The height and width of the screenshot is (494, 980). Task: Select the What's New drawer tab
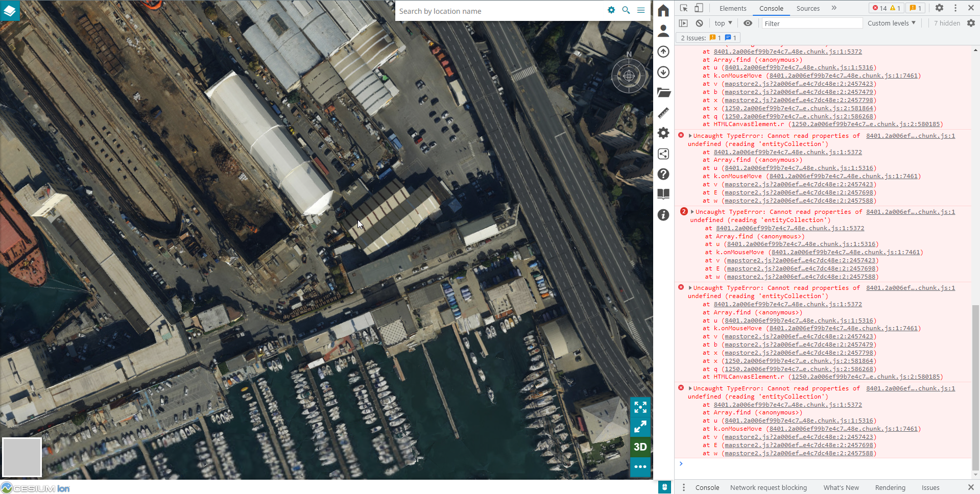click(841, 487)
